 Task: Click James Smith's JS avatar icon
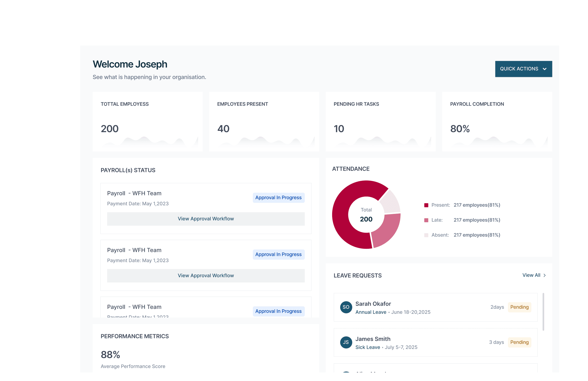point(346,342)
